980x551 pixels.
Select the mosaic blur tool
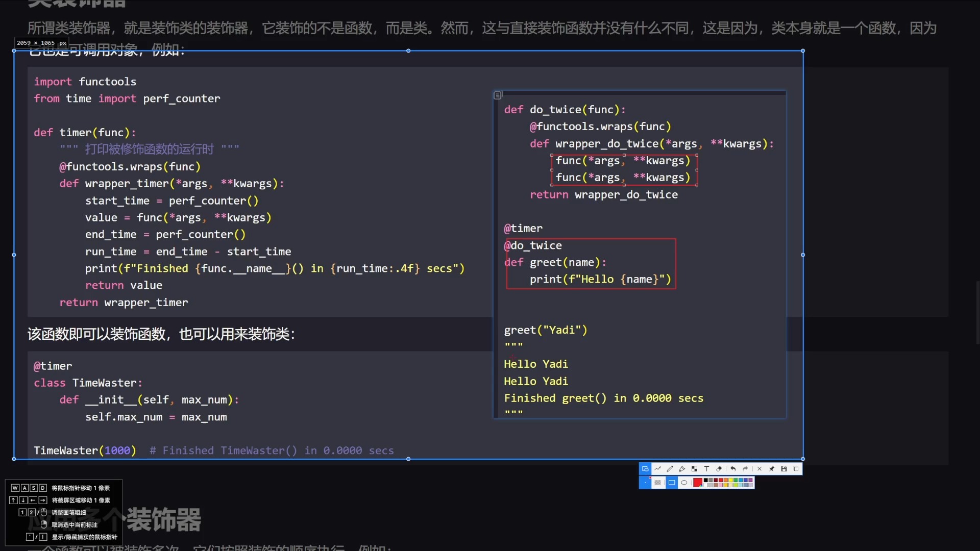pyautogui.click(x=694, y=468)
